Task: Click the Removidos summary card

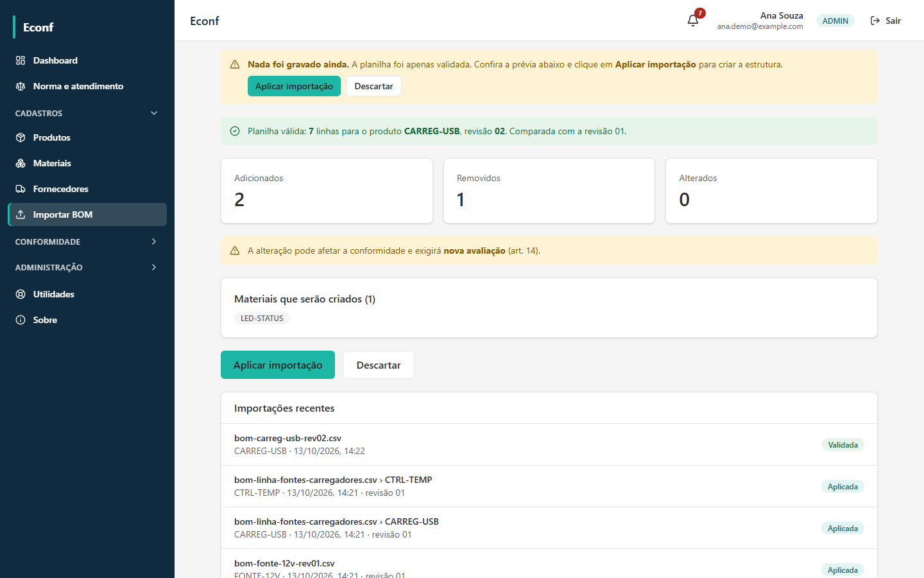Action: point(549,191)
